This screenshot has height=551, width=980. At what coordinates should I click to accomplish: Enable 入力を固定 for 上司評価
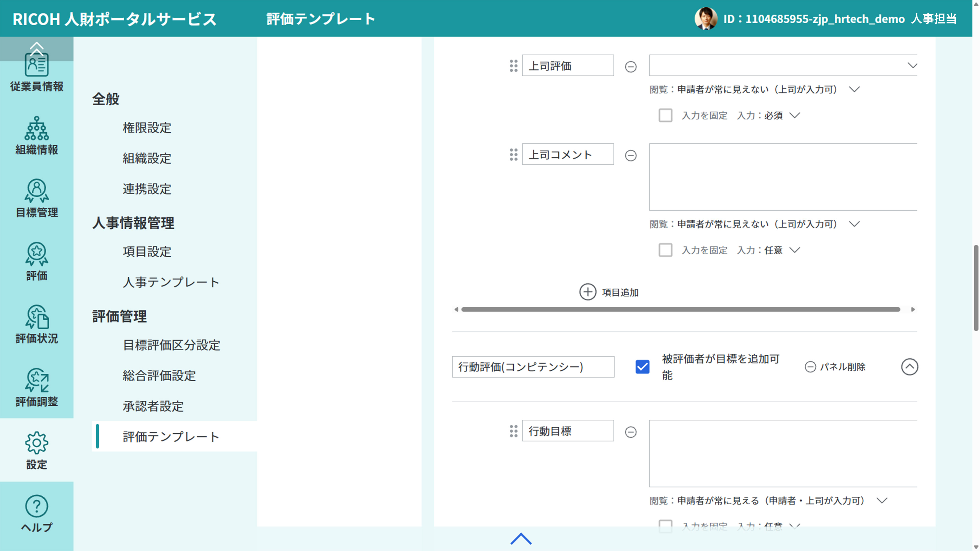666,115
